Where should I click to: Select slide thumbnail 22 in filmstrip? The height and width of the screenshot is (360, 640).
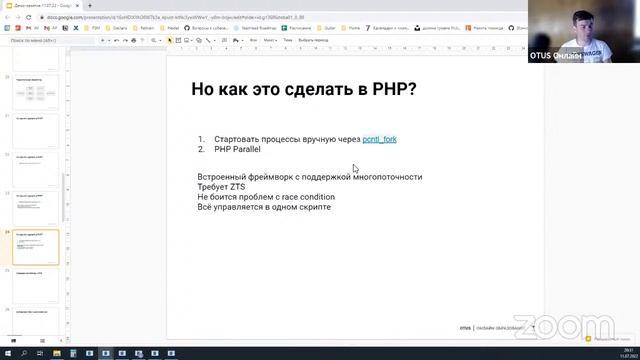coord(36,170)
